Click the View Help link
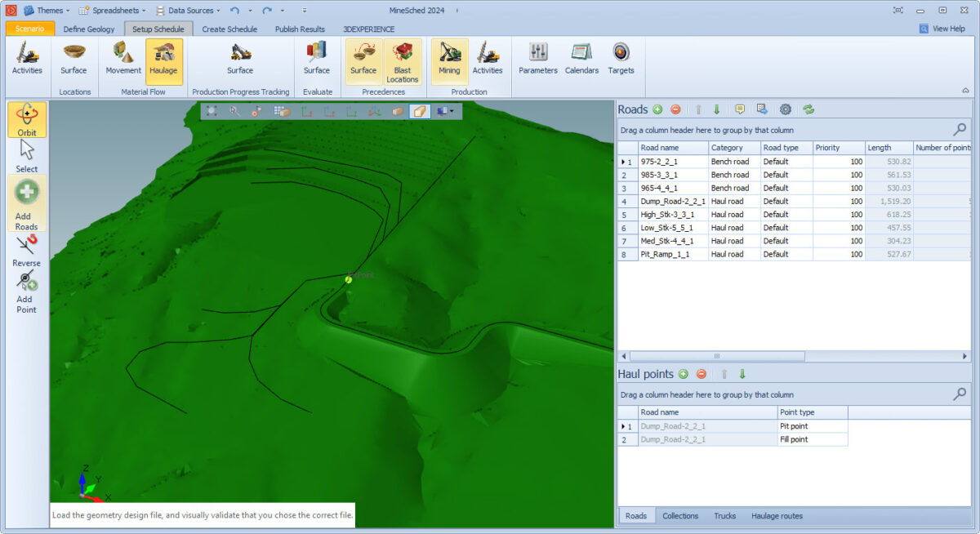 pyautogui.click(x=942, y=29)
